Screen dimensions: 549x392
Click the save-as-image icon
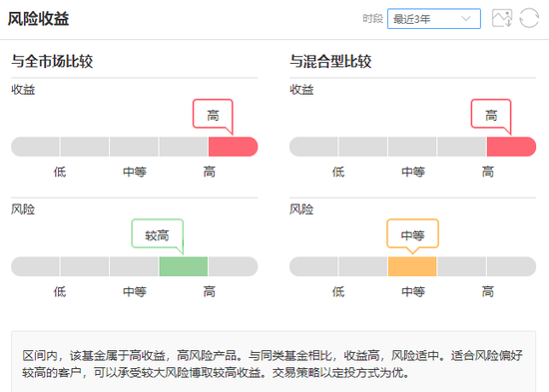(502, 18)
